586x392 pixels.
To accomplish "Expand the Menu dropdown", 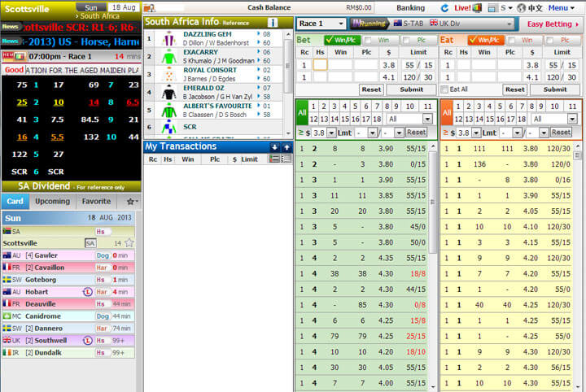I will point(571,7).
